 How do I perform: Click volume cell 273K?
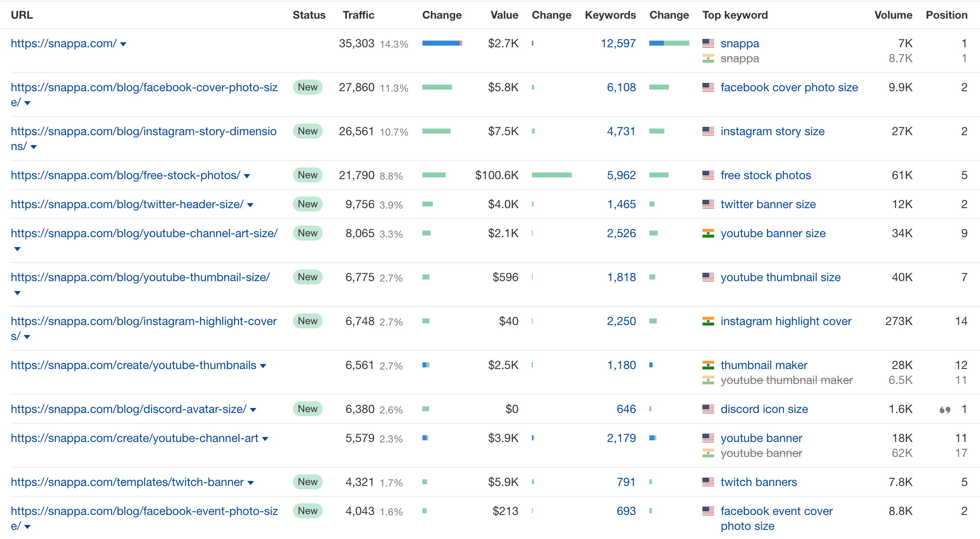point(899,321)
